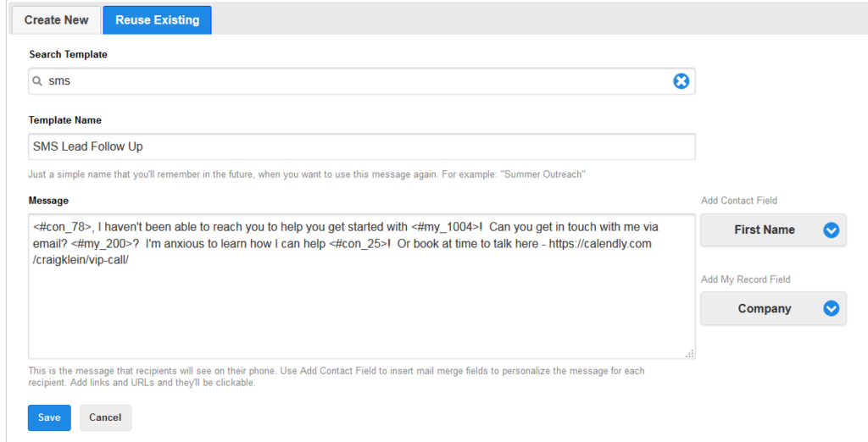The image size is (868, 442).
Task: Expand the Company record field dropdown
Action: click(764, 309)
